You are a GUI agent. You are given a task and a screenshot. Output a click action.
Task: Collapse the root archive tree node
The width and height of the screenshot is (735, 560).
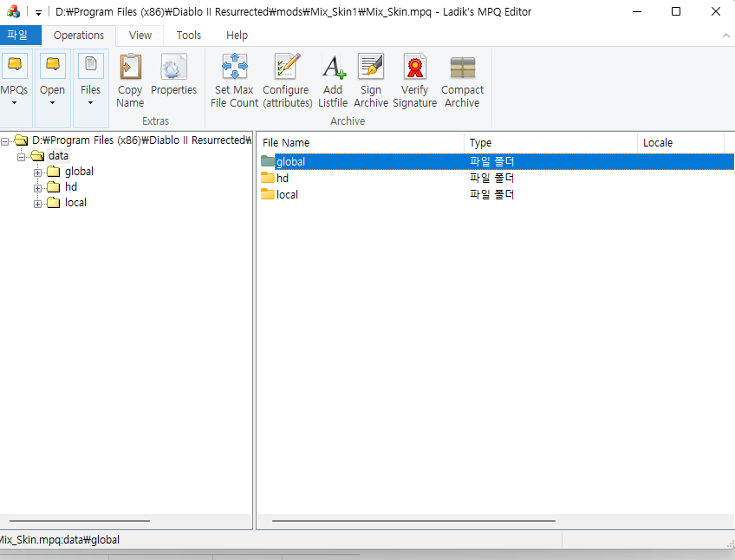click(4, 141)
